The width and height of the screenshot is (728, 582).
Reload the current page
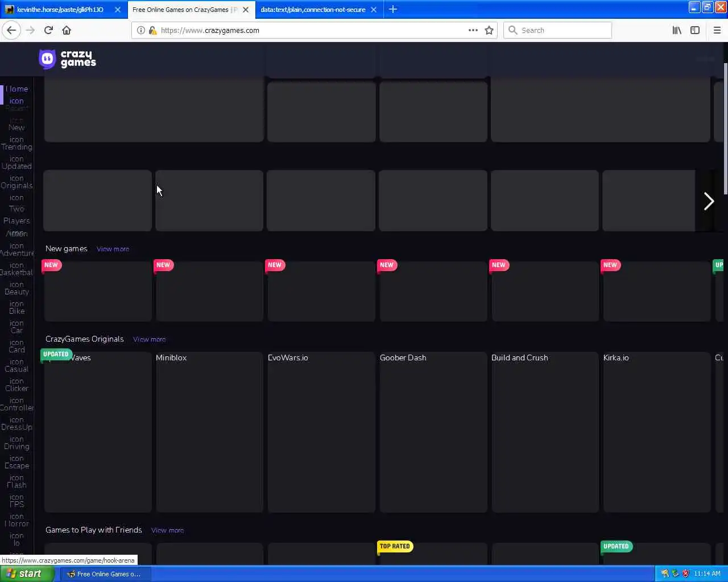pos(48,30)
